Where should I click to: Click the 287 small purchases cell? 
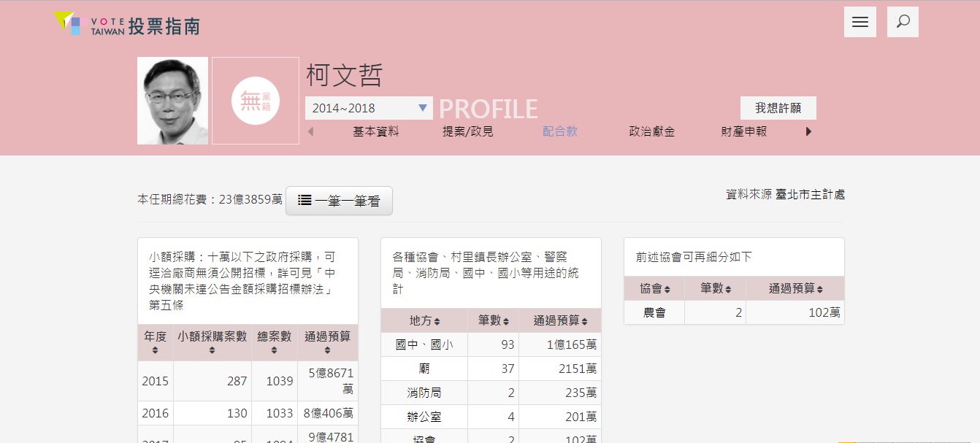[213, 381]
